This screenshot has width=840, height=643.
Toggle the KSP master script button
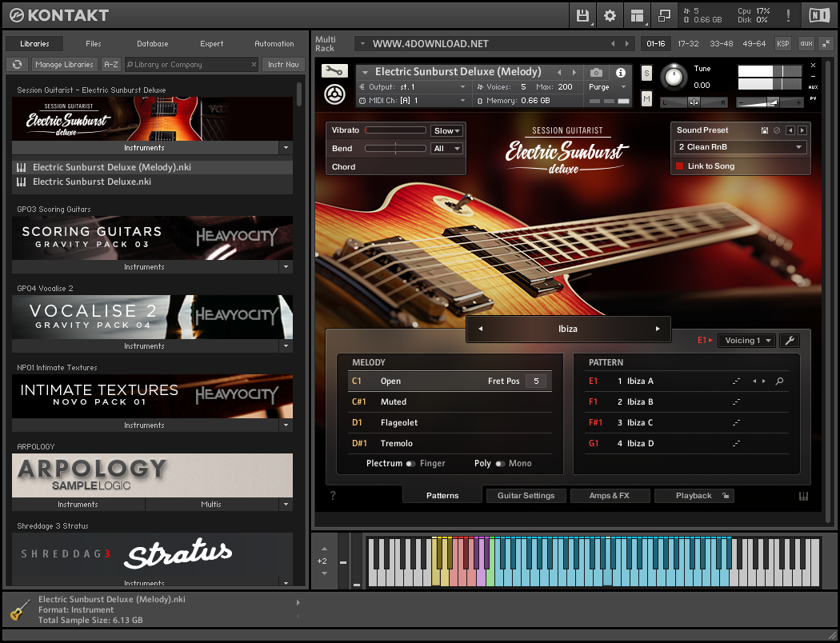(782, 44)
